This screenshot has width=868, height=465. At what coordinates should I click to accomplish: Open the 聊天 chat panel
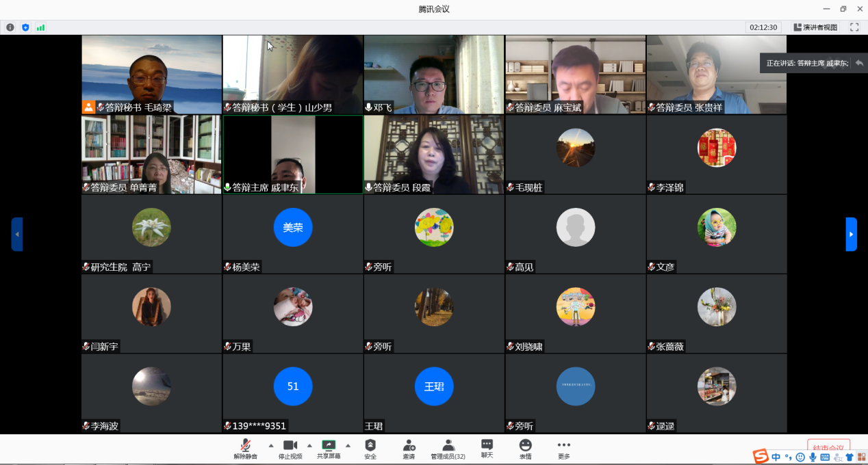[487, 448]
